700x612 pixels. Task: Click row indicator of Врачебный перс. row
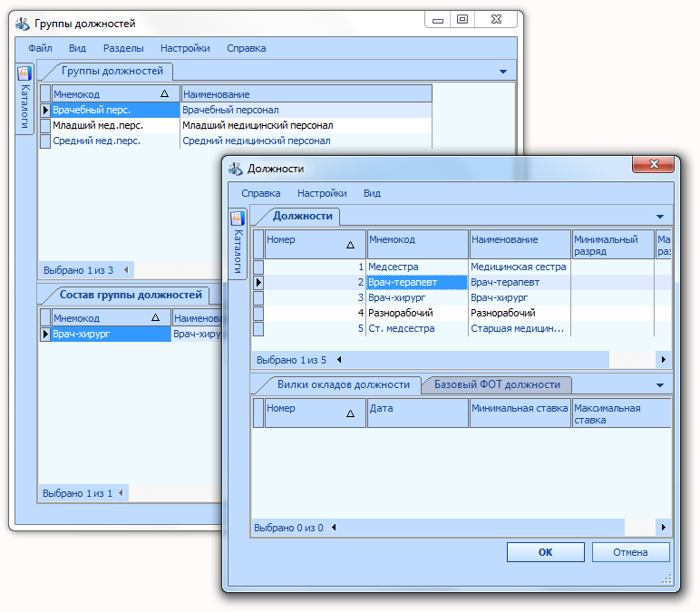(45, 110)
